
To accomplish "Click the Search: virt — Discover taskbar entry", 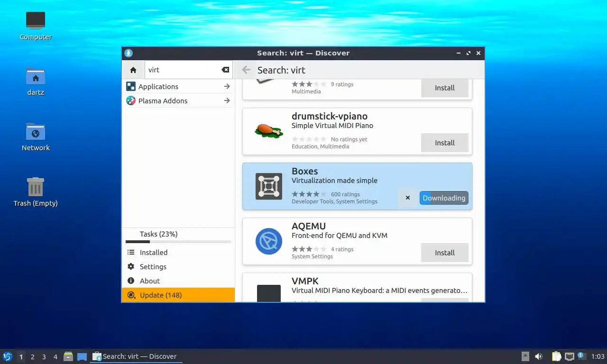I will (136, 356).
